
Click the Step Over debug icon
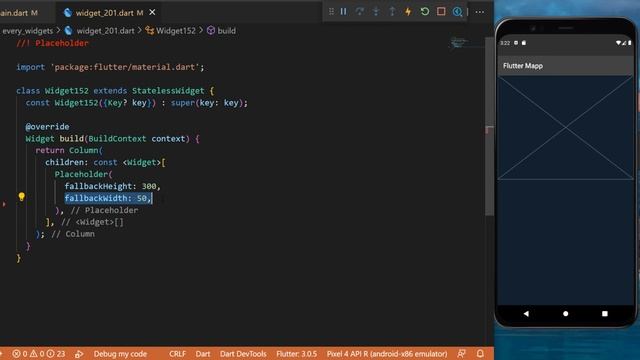(x=360, y=11)
